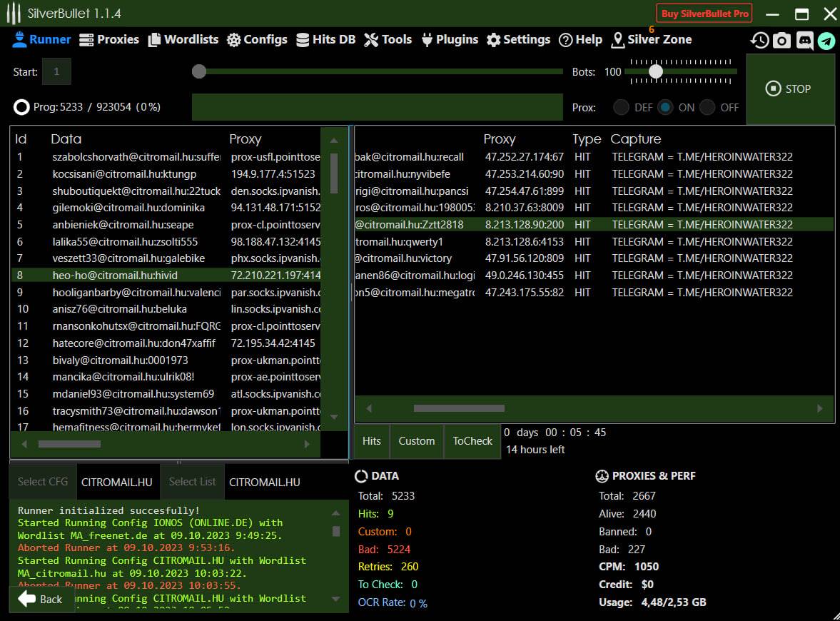Click the history clock icon
The width and height of the screenshot is (840, 621).
pyautogui.click(x=760, y=40)
